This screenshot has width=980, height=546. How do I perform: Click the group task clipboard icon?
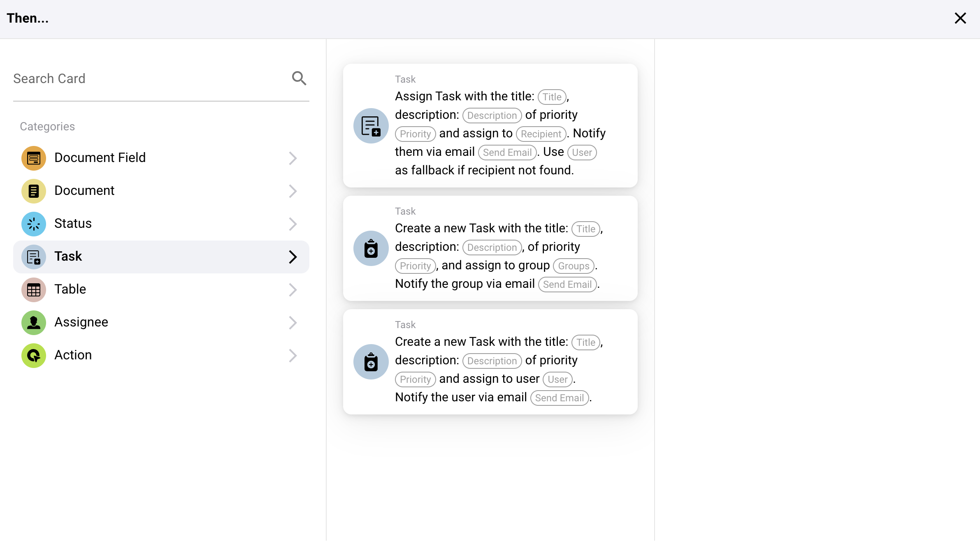pos(371,248)
